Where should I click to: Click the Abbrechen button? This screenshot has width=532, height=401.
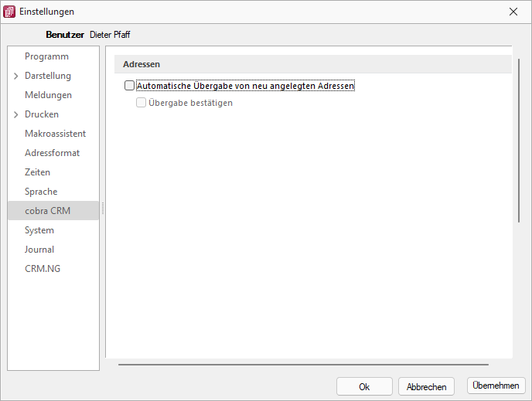click(426, 386)
